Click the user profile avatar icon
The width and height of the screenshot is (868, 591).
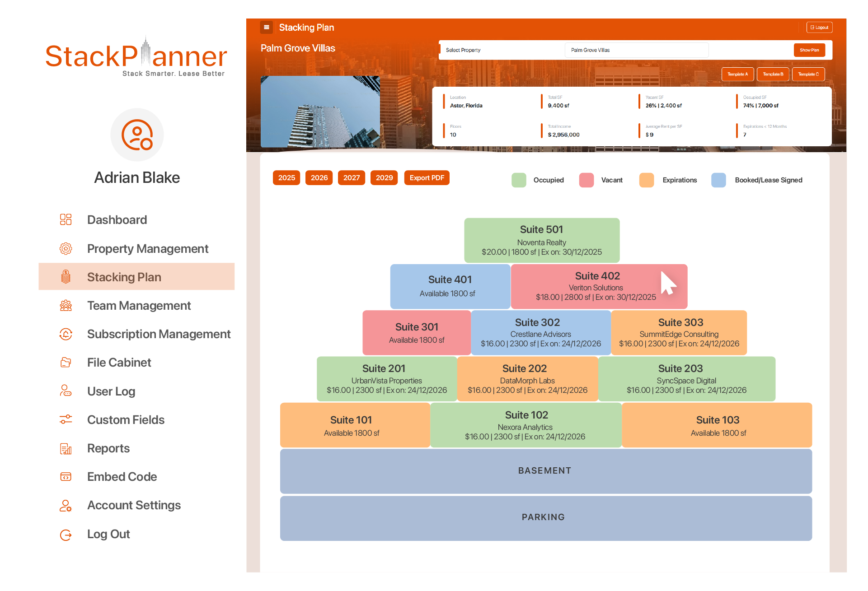pyautogui.click(x=137, y=135)
